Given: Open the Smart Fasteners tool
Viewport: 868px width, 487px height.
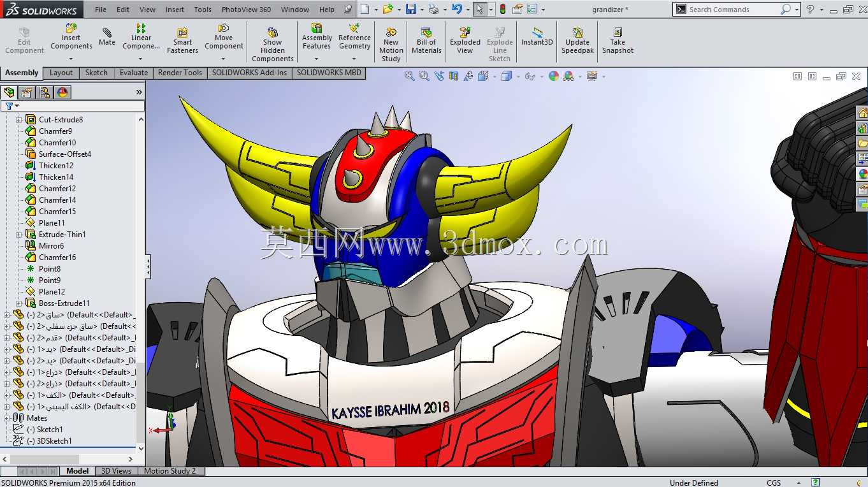Looking at the screenshot, I should point(182,40).
